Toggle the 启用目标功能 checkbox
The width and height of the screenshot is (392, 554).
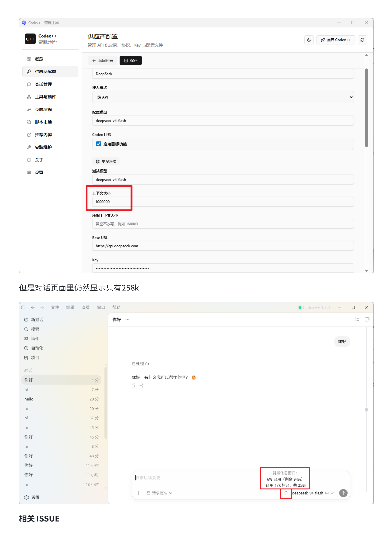pos(98,144)
